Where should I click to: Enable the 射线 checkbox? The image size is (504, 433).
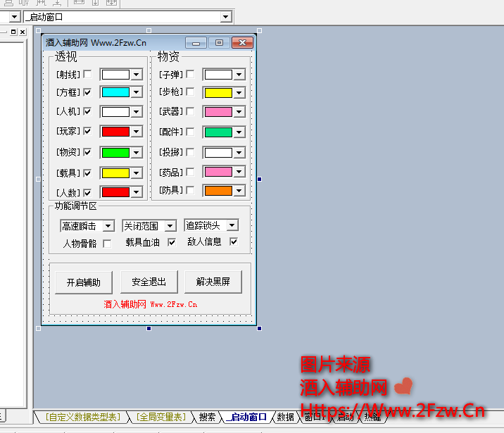point(87,74)
